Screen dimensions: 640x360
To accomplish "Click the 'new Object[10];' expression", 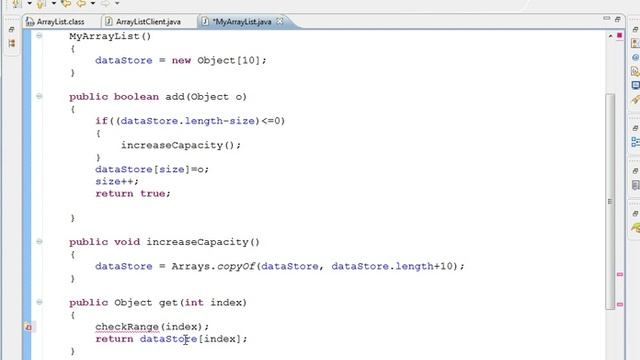I will point(219,60).
